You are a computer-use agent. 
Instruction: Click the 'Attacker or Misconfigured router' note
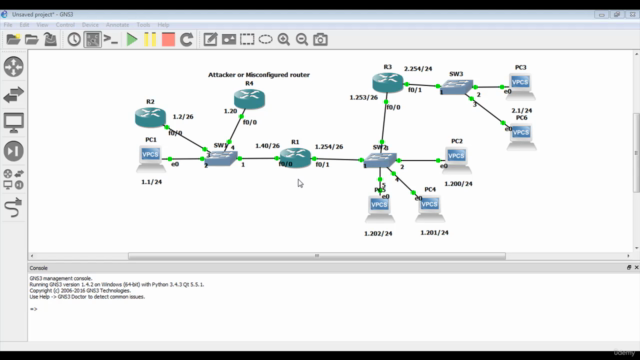[x=259, y=75]
